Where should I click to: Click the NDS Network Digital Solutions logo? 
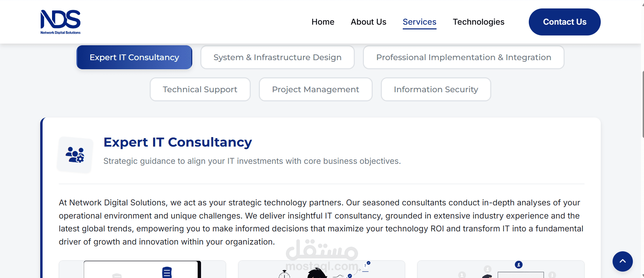60,22
